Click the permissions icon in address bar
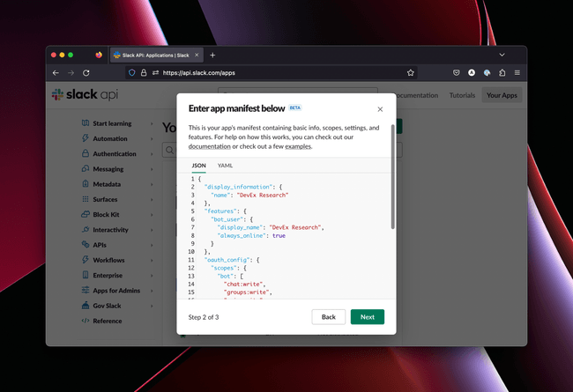 (155, 73)
